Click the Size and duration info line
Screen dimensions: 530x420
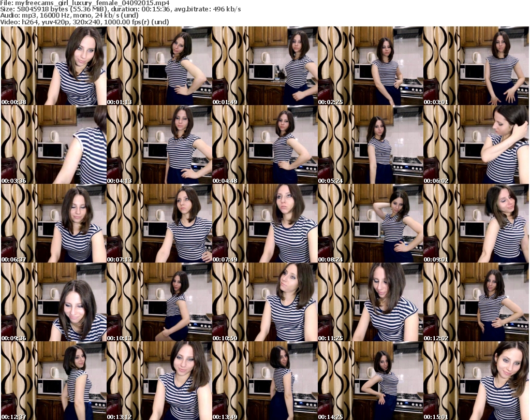click(120, 9)
